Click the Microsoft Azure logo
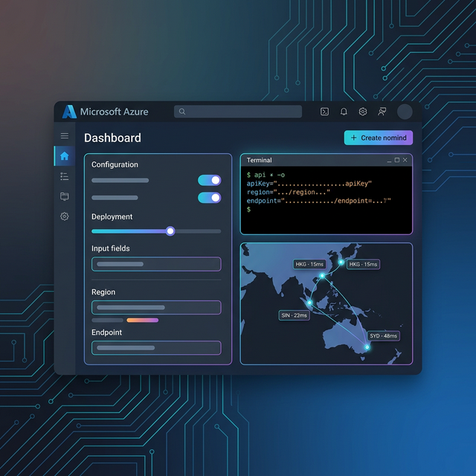The width and height of the screenshot is (476, 476). 70,112
